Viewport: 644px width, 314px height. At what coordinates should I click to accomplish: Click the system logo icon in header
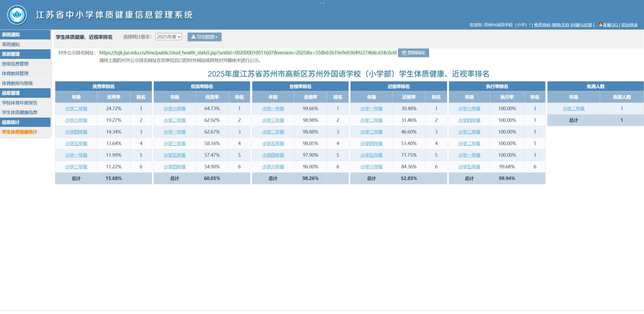(x=17, y=15)
